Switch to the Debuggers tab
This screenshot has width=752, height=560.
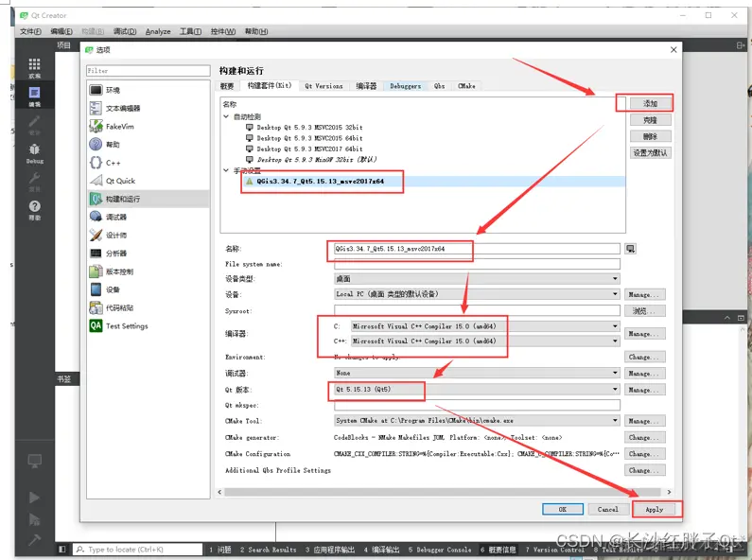point(405,86)
